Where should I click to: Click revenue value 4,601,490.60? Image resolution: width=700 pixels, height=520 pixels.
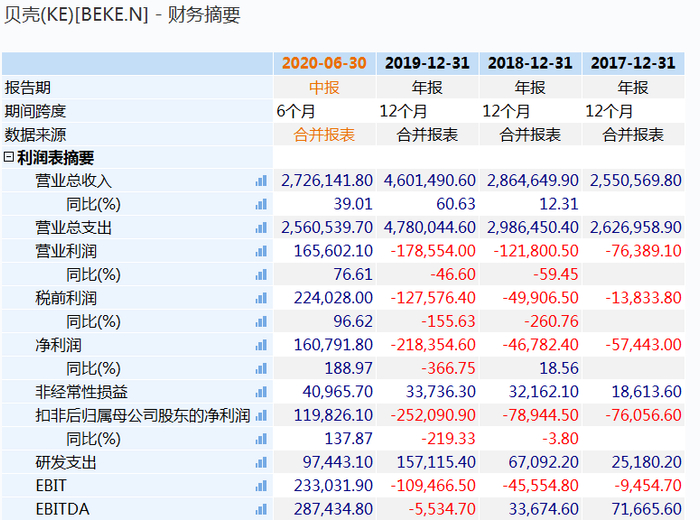click(429, 181)
